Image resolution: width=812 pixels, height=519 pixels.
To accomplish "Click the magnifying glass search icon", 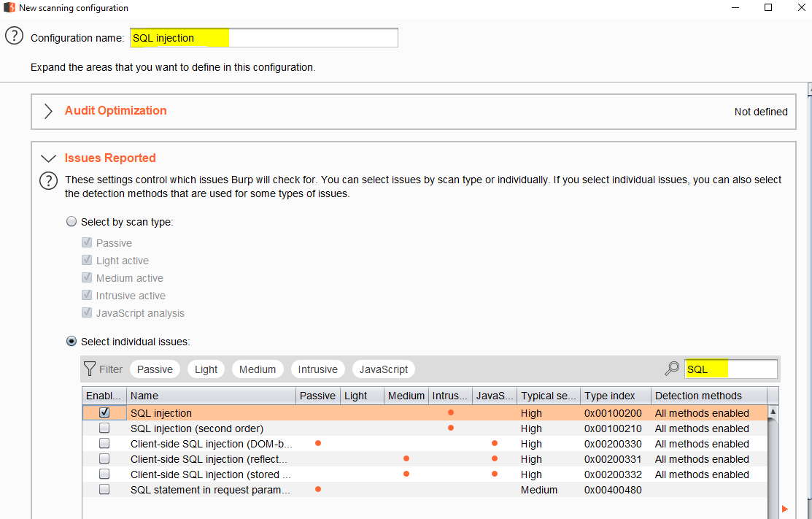I will click(x=672, y=369).
